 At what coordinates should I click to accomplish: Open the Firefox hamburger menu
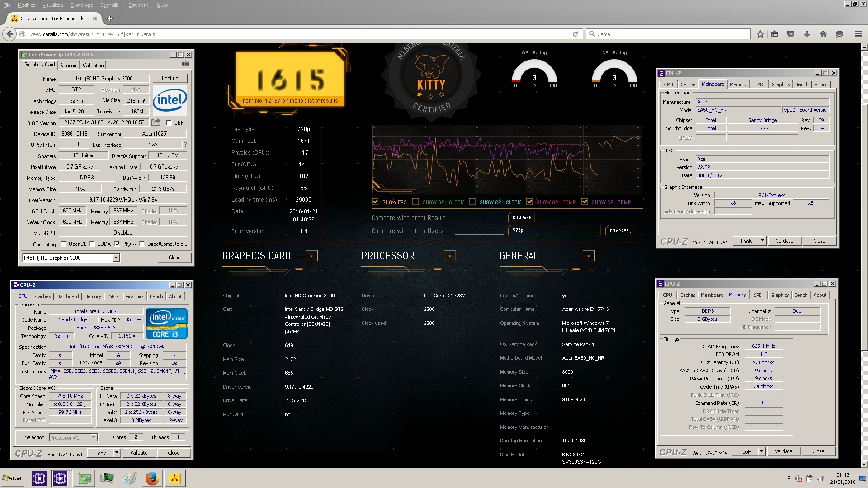click(x=858, y=34)
